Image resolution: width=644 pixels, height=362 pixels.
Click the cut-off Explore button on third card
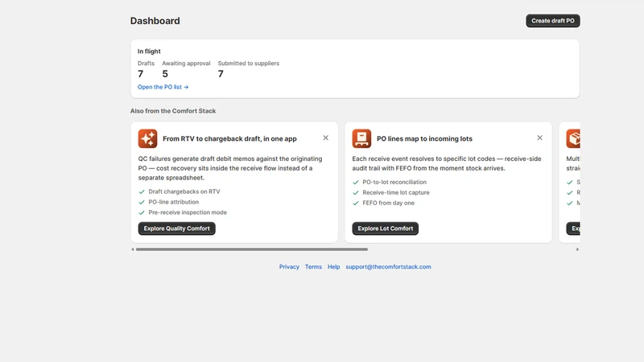pyautogui.click(x=573, y=228)
